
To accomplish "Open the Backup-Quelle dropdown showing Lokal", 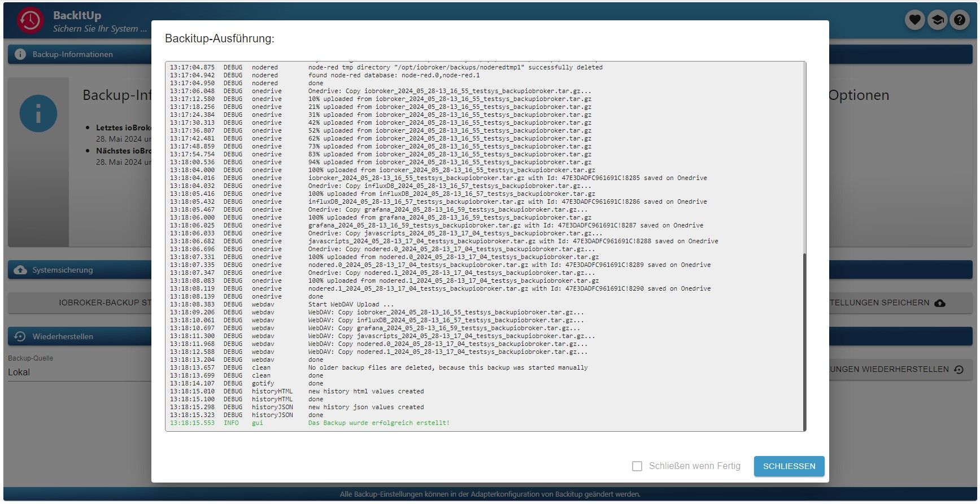I will (80, 372).
